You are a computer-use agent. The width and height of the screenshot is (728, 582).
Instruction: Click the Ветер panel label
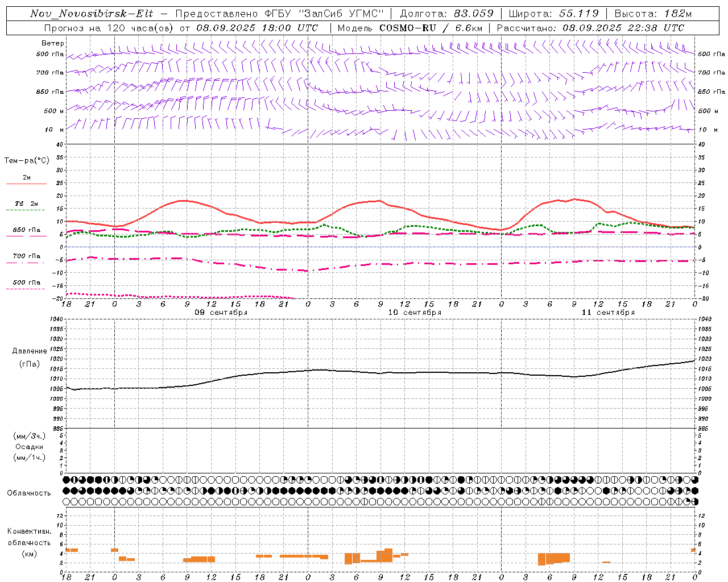click(53, 43)
